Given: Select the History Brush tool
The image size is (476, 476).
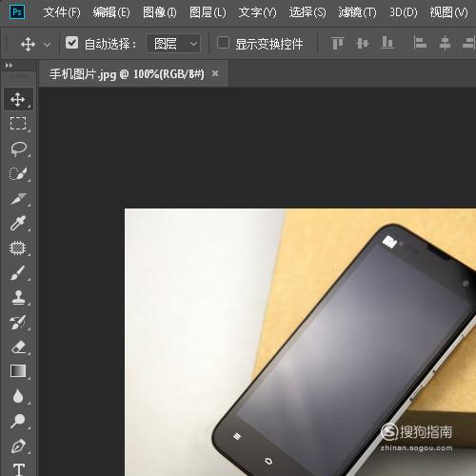Looking at the screenshot, I should coord(18,322).
